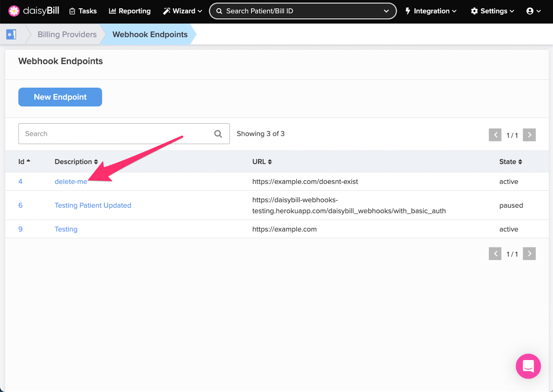This screenshot has width=553, height=392.
Task: Click the lightning bolt Integration icon
Action: 409,11
